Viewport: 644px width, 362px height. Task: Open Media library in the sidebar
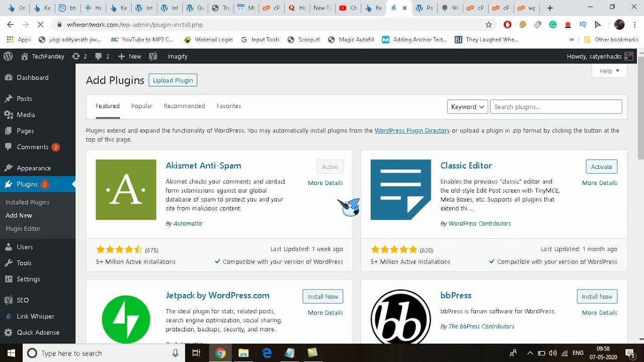pyautogui.click(x=26, y=115)
